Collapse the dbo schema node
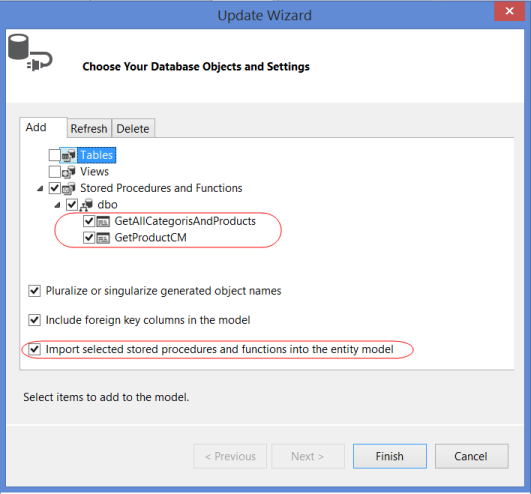 click(x=58, y=205)
